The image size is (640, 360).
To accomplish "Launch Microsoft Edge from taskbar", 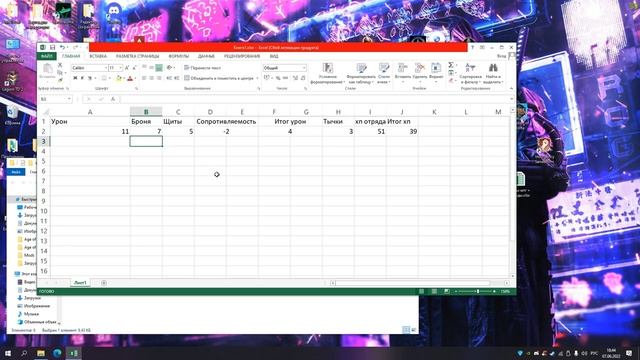I will click(x=57, y=353).
